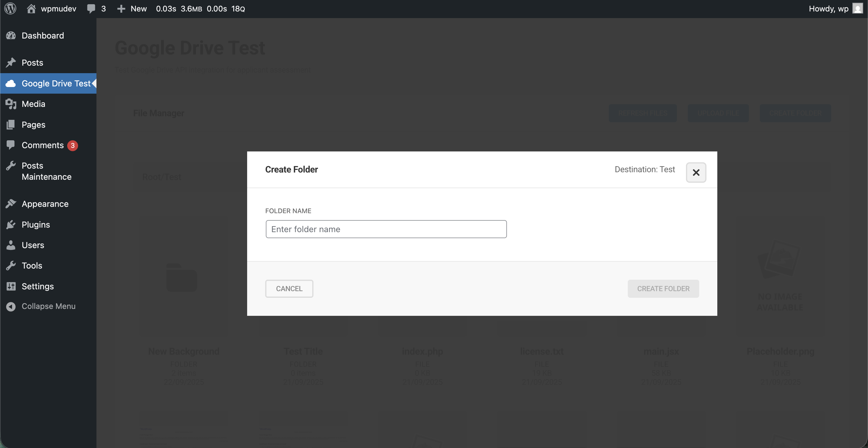Click the Destination: Test label
This screenshot has width=868, height=448.
click(x=645, y=169)
